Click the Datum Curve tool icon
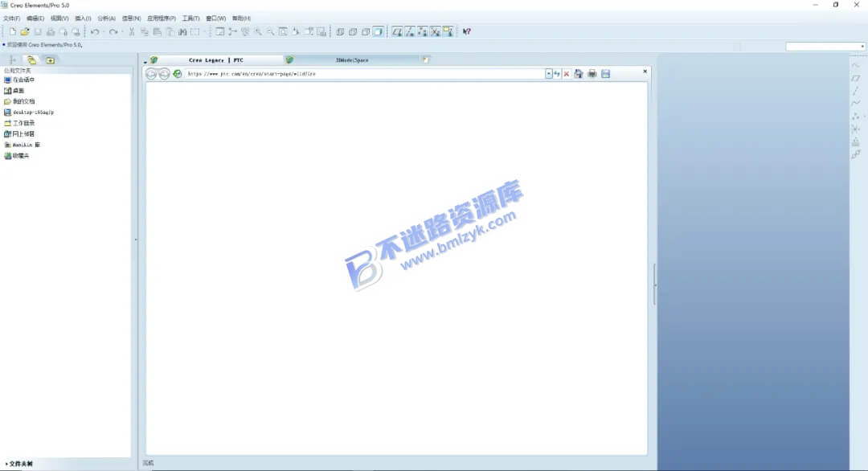The width and height of the screenshot is (868, 471). (856, 104)
